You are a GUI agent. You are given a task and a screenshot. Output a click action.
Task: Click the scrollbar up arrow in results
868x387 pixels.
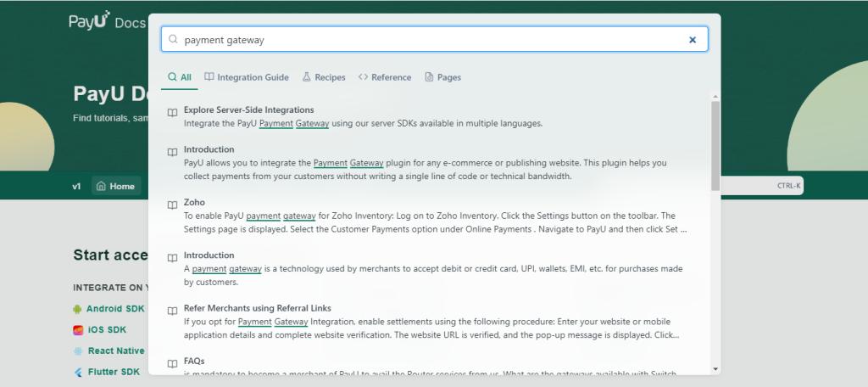tap(715, 97)
